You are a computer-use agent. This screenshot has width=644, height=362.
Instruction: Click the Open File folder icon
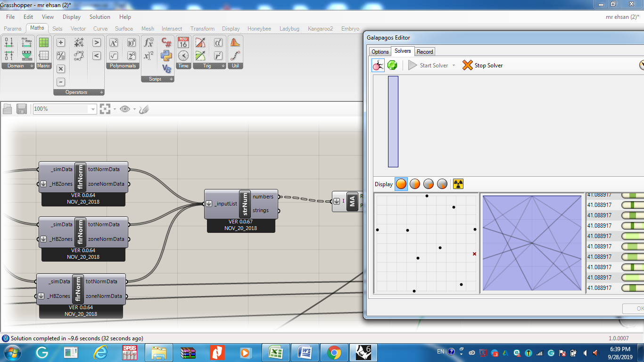point(8,109)
